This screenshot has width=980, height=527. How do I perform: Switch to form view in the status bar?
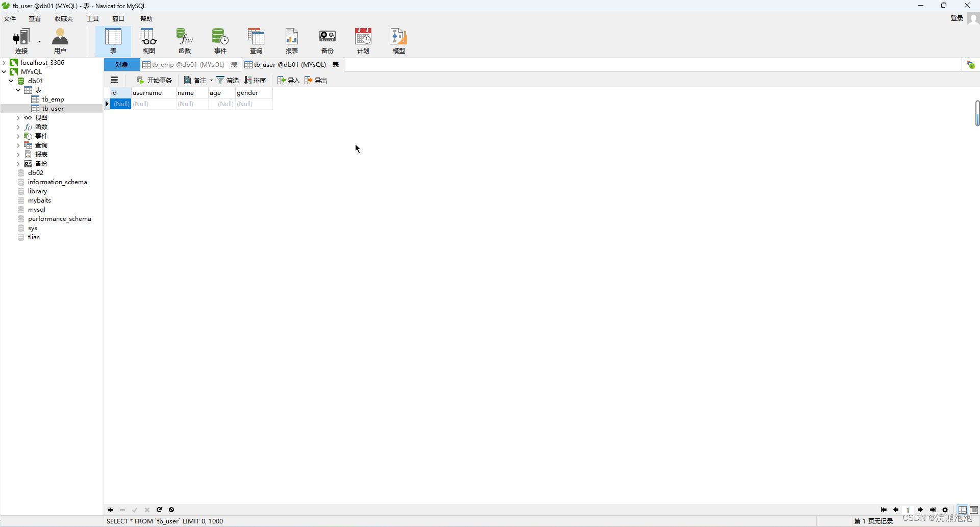pos(974,510)
